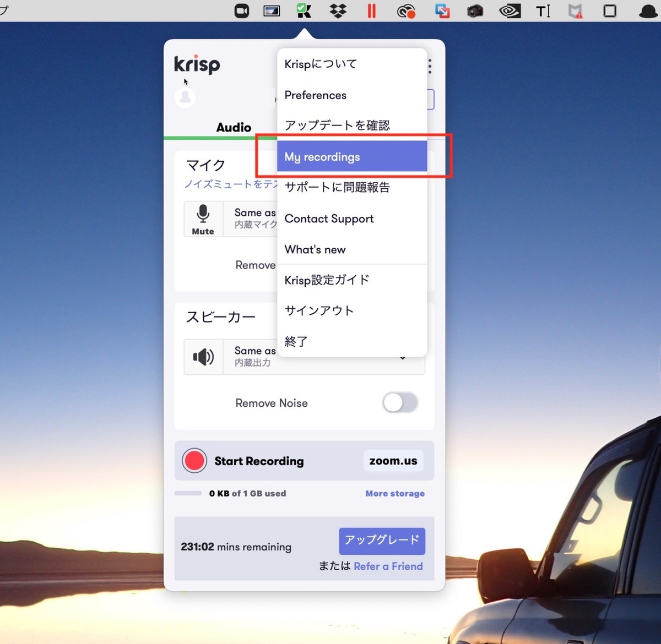Image resolution: width=661 pixels, height=644 pixels.
Task: Open the Creative Cloud menu bar icon
Action: (x=407, y=11)
